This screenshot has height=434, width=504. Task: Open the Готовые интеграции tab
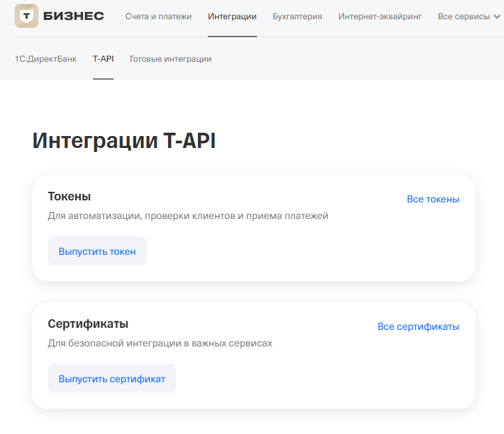[x=171, y=59]
